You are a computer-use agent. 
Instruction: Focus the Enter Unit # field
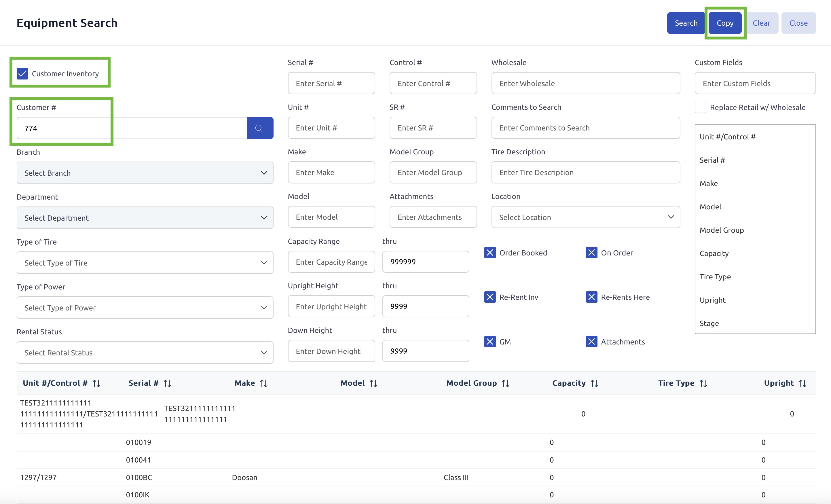[331, 128]
